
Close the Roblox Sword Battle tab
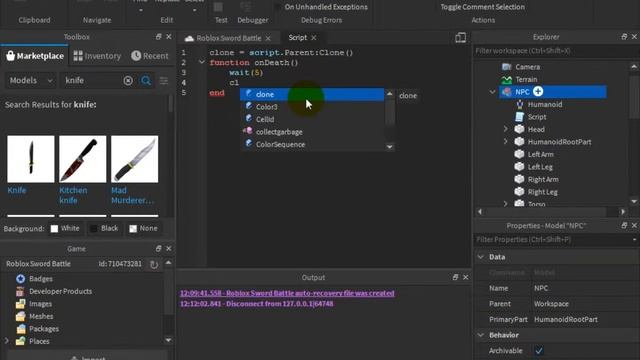point(268,38)
